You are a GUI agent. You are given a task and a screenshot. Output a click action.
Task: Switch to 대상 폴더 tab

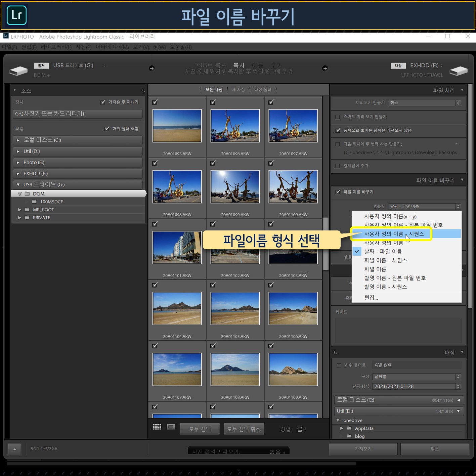tap(263, 90)
